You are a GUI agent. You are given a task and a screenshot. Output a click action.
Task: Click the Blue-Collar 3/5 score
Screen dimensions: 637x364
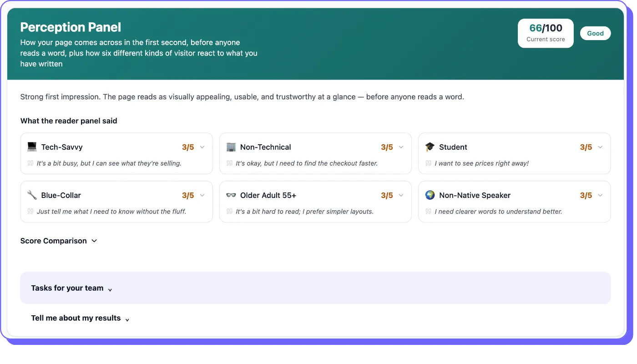pyautogui.click(x=188, y=195)
